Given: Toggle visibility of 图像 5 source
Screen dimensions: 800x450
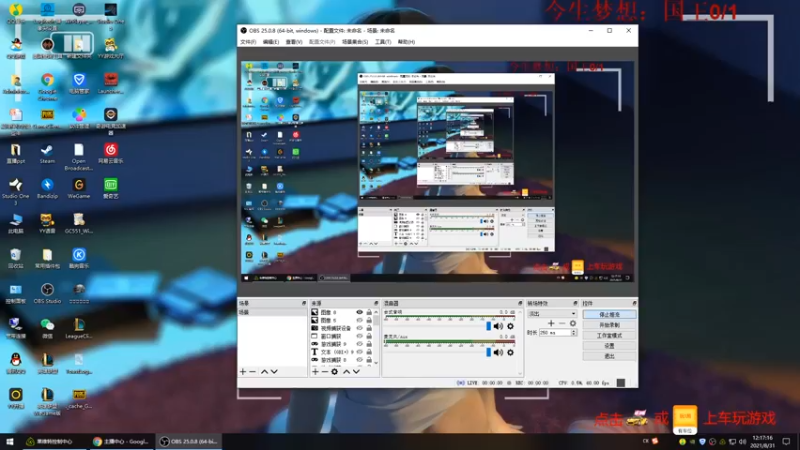Looking at the screenshot, I should coord(359,320).
